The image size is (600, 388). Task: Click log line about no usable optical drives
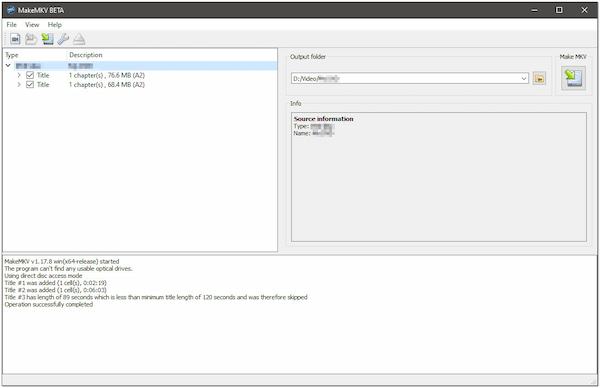(x=68, y=269)
